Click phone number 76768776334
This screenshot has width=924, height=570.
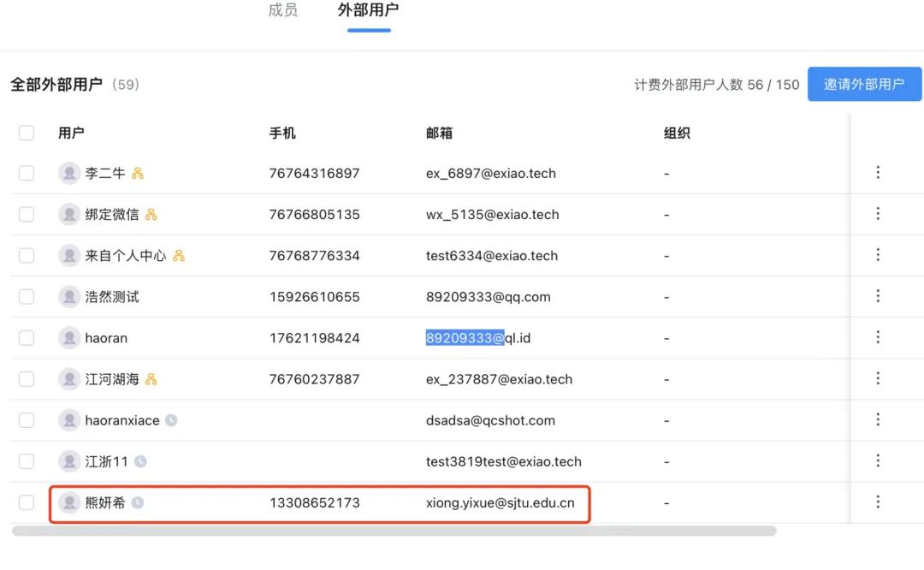pos(314,256)
